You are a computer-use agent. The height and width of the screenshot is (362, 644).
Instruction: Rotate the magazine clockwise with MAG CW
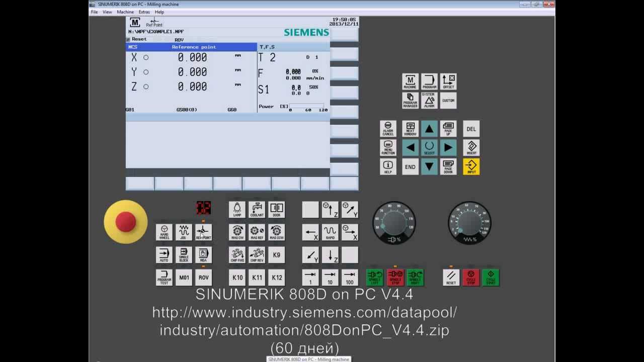(237, 232)
